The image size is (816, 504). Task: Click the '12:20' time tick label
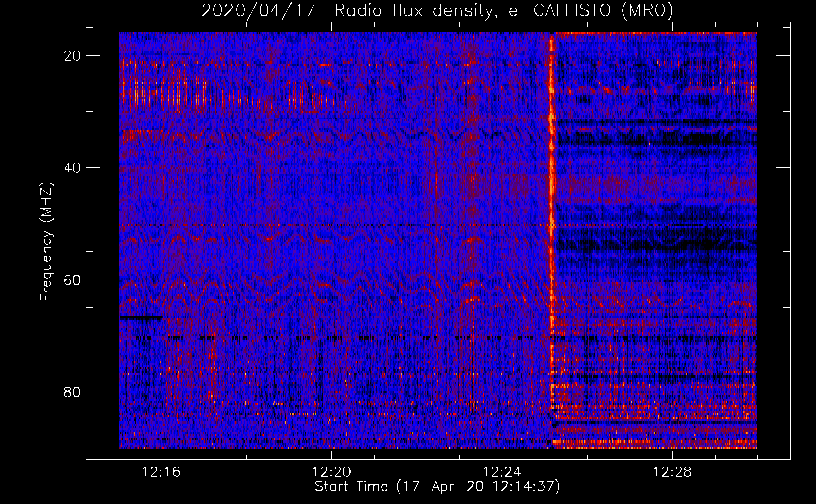click(331, 472)
